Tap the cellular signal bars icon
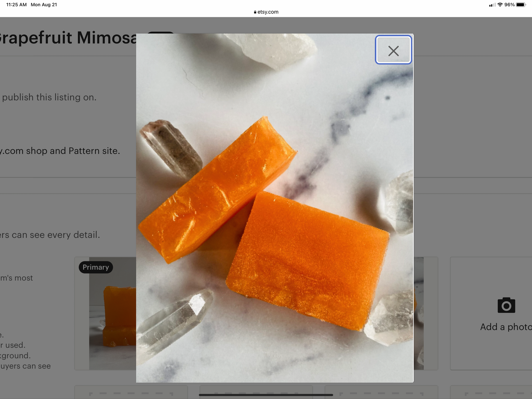 coord(492,5)
